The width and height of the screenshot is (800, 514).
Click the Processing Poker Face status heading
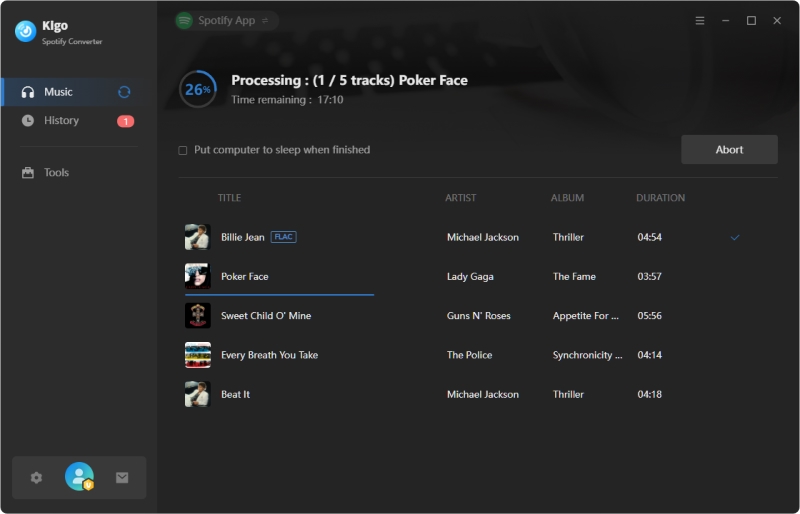click(x=349, y=80)
